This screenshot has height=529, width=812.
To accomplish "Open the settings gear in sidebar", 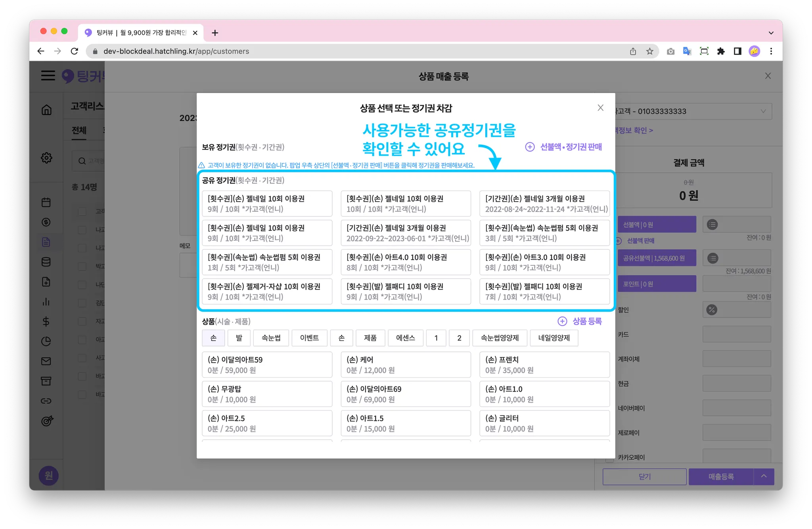I will pyautogui.click(x=46, y=158).
